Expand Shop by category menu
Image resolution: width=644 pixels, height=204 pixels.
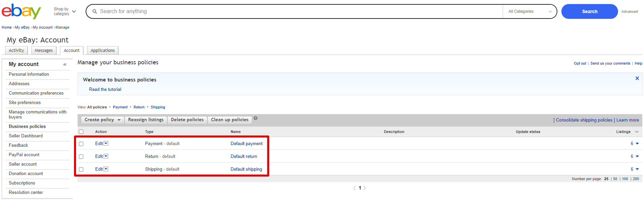pyautogui.click(x=65, y=11)
